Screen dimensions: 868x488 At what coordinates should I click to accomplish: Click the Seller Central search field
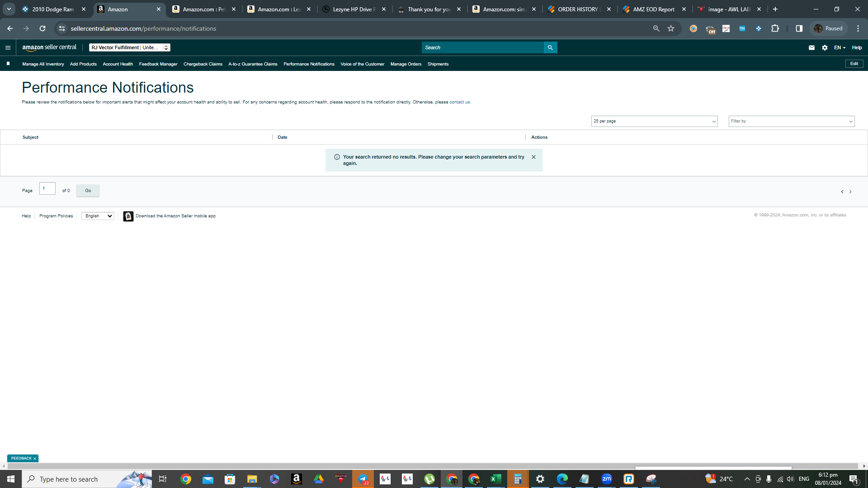482,47
